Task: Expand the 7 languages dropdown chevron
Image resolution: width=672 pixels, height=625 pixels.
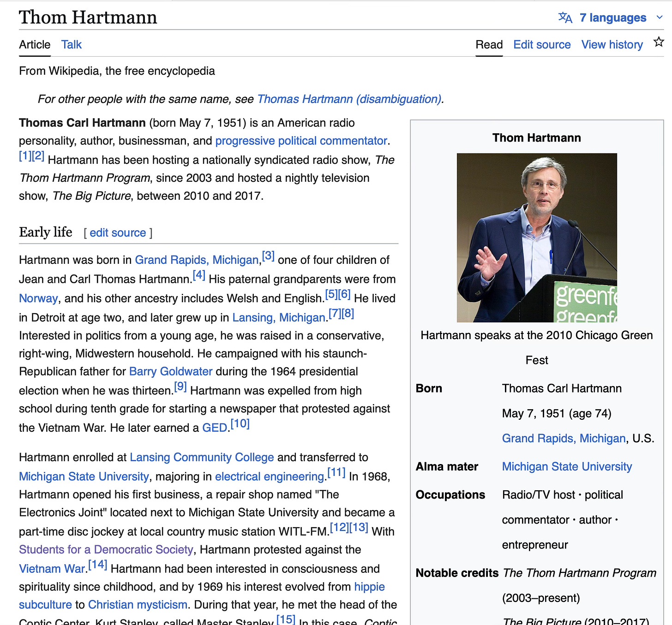Action: (x=660, y=18)
